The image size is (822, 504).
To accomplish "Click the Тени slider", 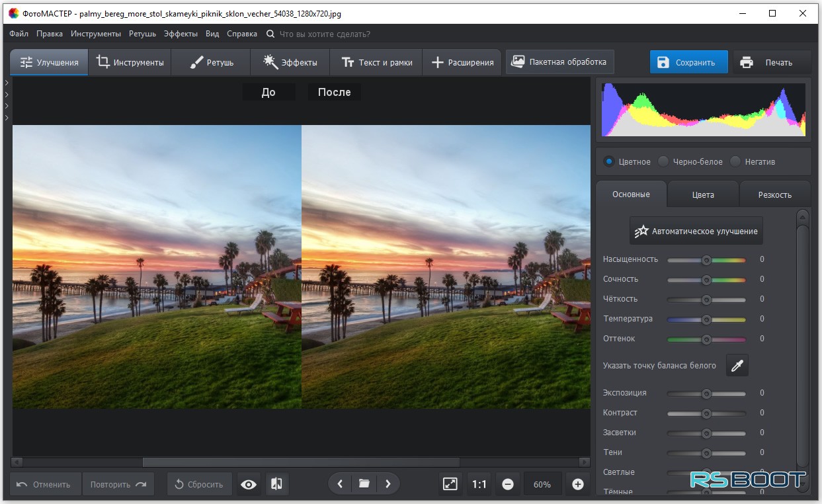I will (x=706, y=453).
